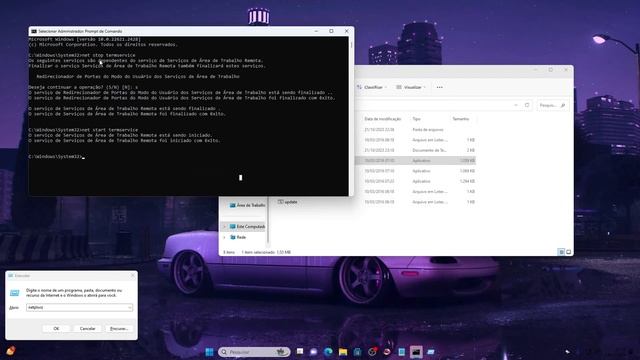Open Área de Trabalho in navigation pane
Viewport: 640px width, 360px height.
(x=247, y=205)
